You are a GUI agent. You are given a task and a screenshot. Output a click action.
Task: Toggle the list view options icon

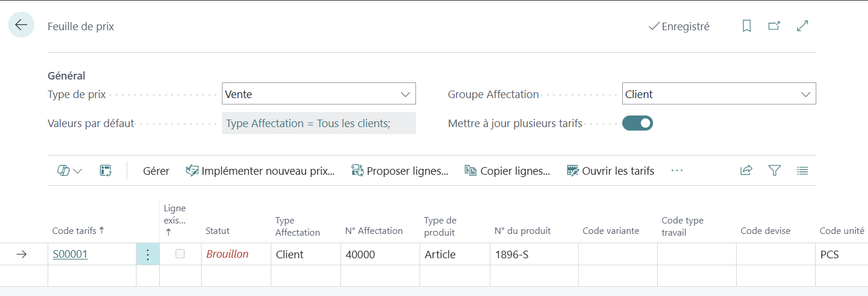pyautogui.click(x=802, y=171)
